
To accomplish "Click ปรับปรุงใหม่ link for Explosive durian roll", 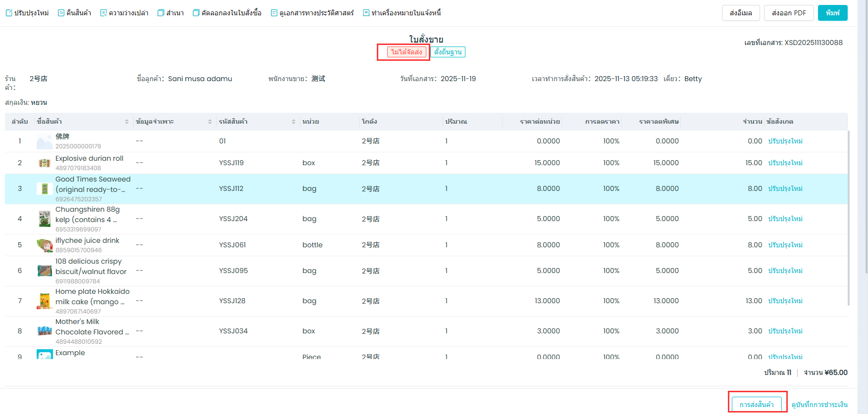I will (x=785, y=163).
